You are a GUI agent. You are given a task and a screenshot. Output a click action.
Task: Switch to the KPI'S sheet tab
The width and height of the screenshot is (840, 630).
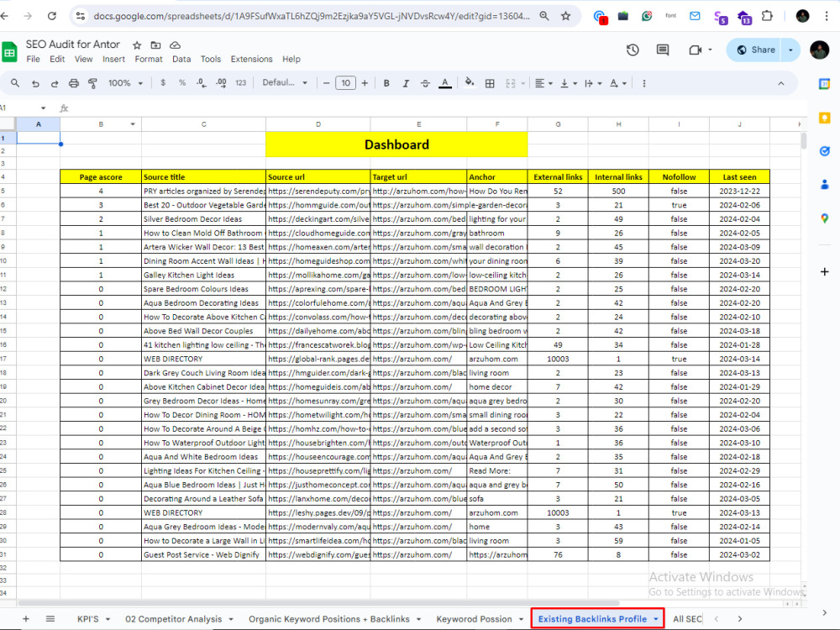coord(88,619)
